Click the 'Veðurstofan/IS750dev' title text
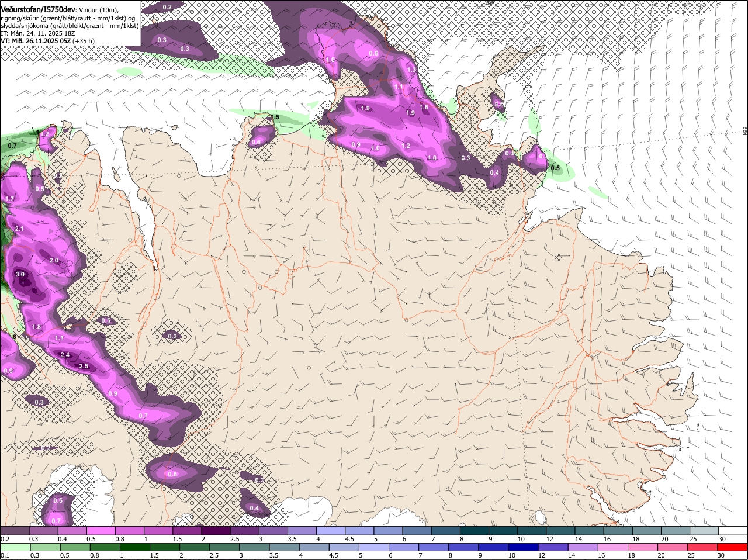Image resolution: width=748 pixels, height=560 pixels. (x=38, y=9)
